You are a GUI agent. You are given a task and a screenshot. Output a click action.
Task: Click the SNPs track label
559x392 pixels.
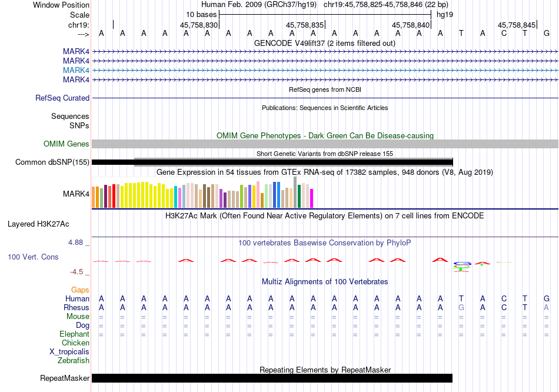pyautogui.click(x=79, y=125)
